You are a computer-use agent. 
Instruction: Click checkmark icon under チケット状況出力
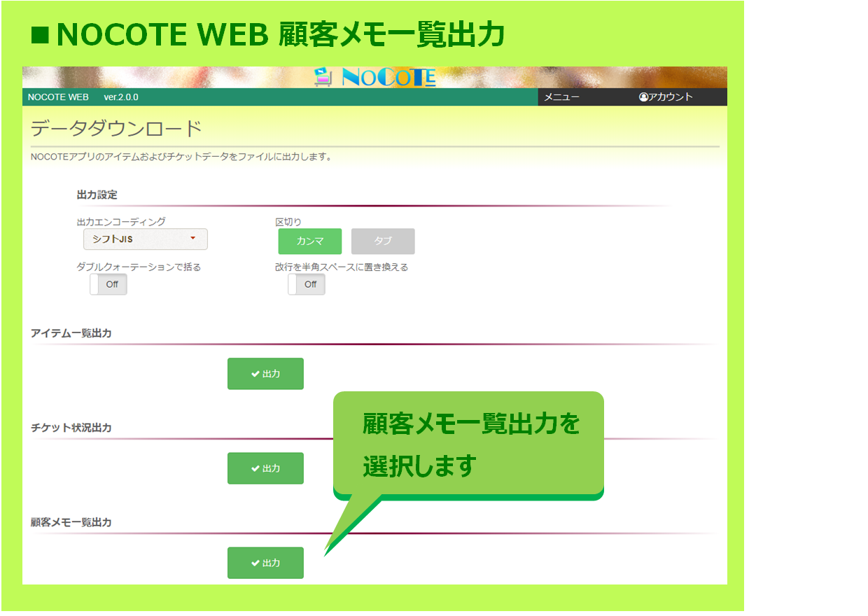255,469
